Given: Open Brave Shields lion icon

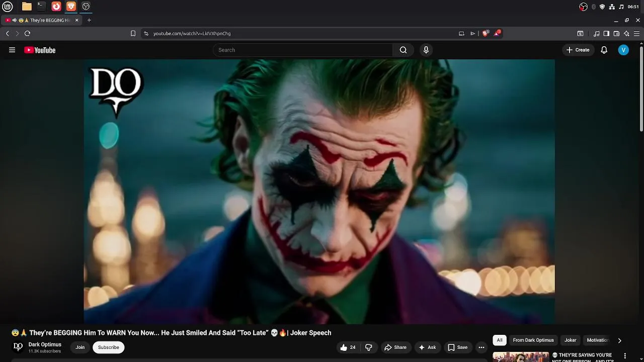Looking at the screenshot, I should click(485, 34).
